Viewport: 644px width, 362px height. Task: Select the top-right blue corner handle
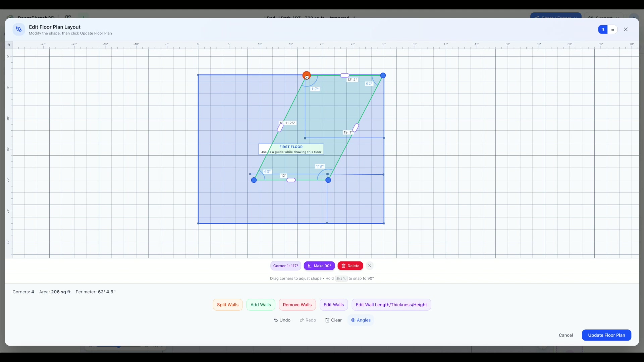point(383,75)
